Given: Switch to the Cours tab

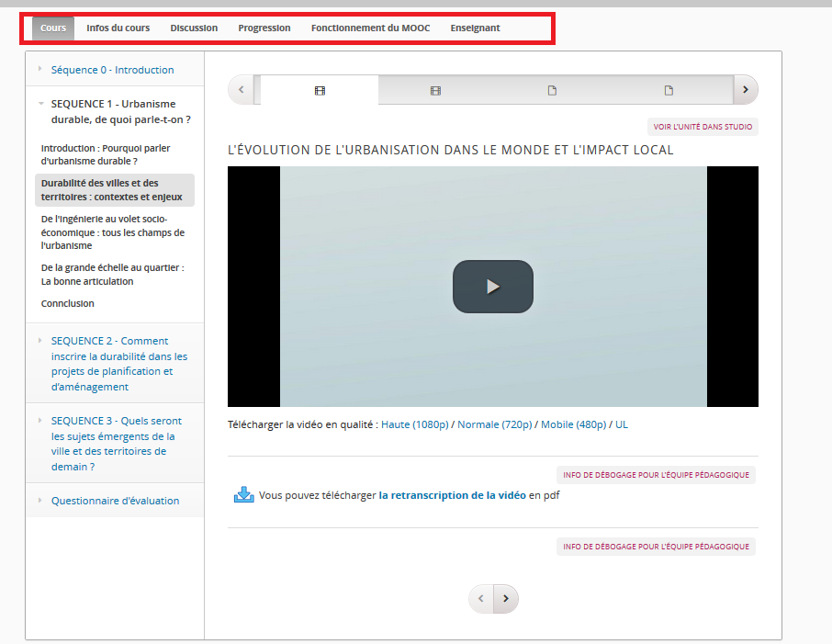Looking at the screenshot, I should [53, 28].
